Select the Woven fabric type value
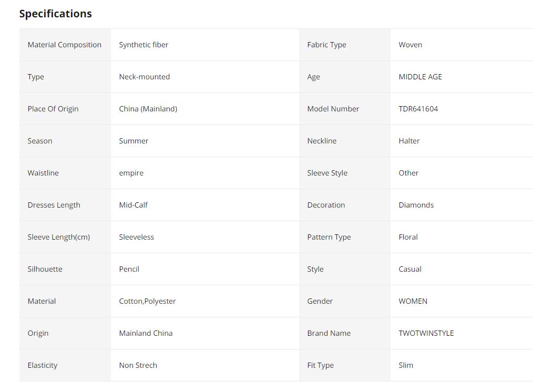Screen dimensions: 533x392 click(x=410, y=45)
